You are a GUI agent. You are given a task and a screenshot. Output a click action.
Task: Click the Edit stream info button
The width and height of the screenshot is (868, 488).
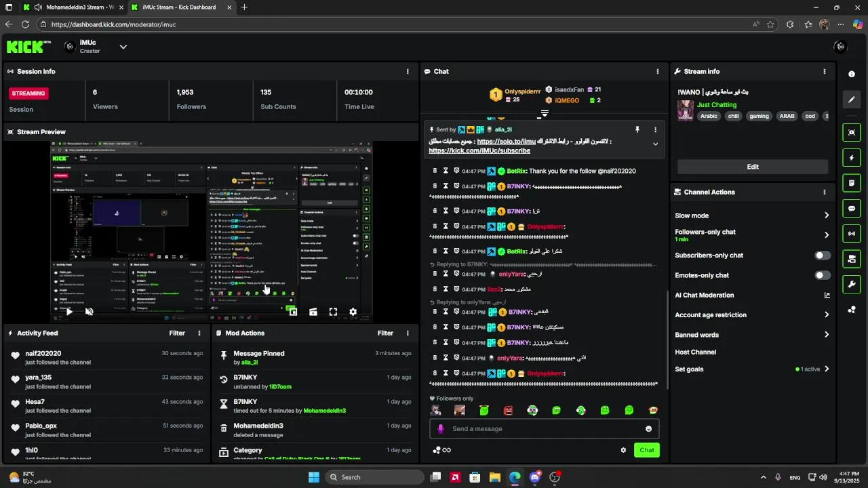[x=753, y=167]
